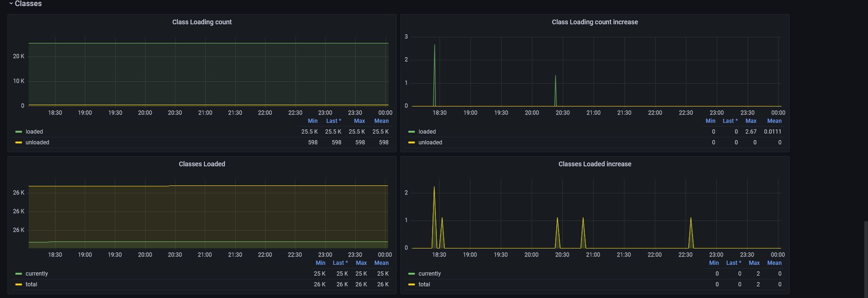Toggle total series in Classes Loaded increase

[424, 284]
